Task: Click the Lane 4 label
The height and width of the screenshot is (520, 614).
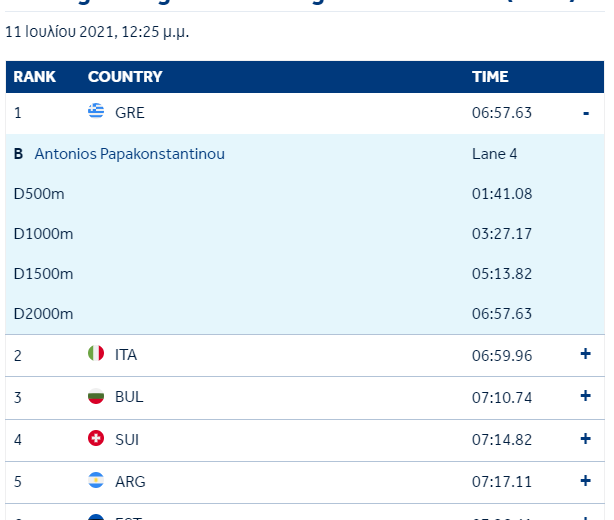Action: (495, 154)
